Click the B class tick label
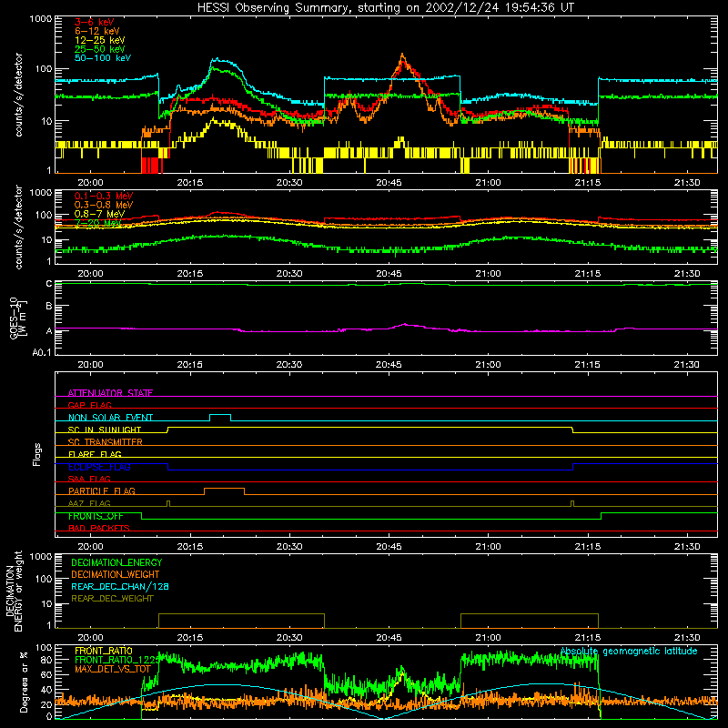728x728 pixels. (49, 307)
